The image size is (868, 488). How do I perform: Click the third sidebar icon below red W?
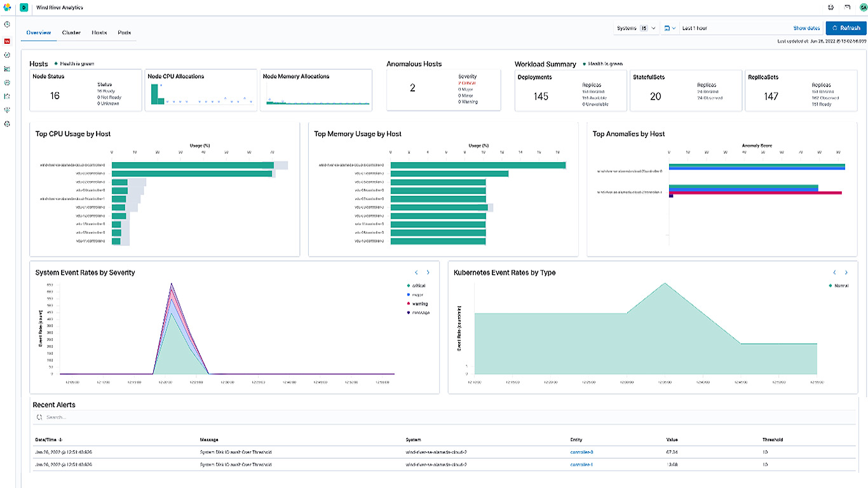(x=7, y=55)
